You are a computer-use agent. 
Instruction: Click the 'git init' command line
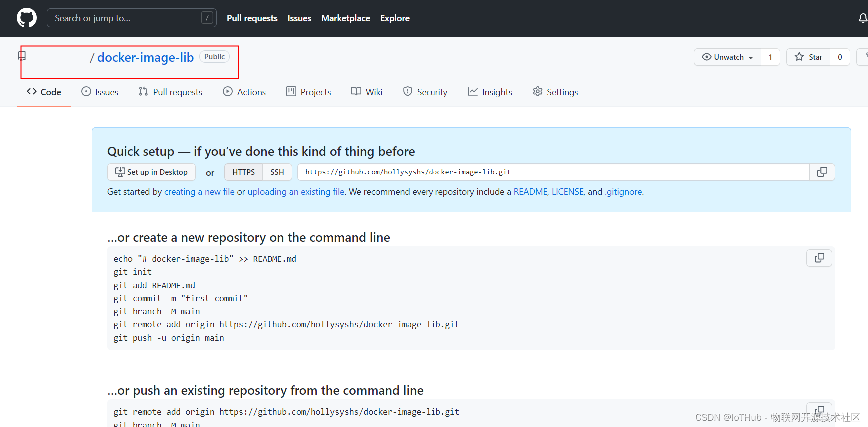coord(132,272)
